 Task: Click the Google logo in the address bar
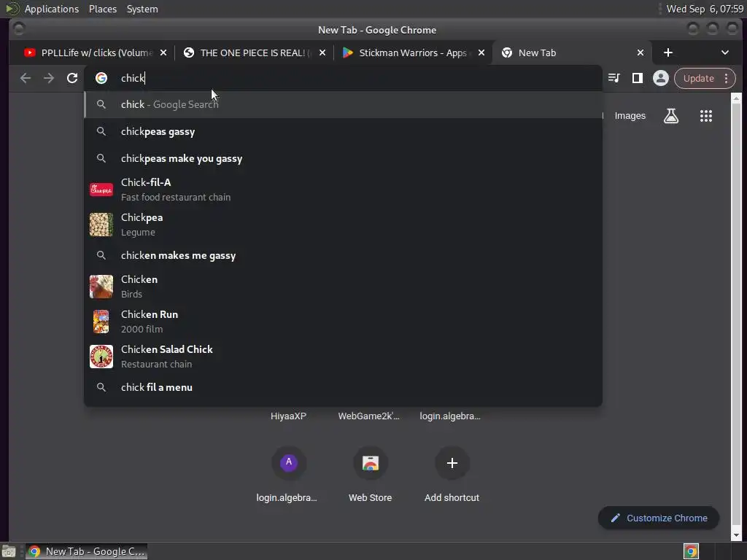(x=101, y=78)
